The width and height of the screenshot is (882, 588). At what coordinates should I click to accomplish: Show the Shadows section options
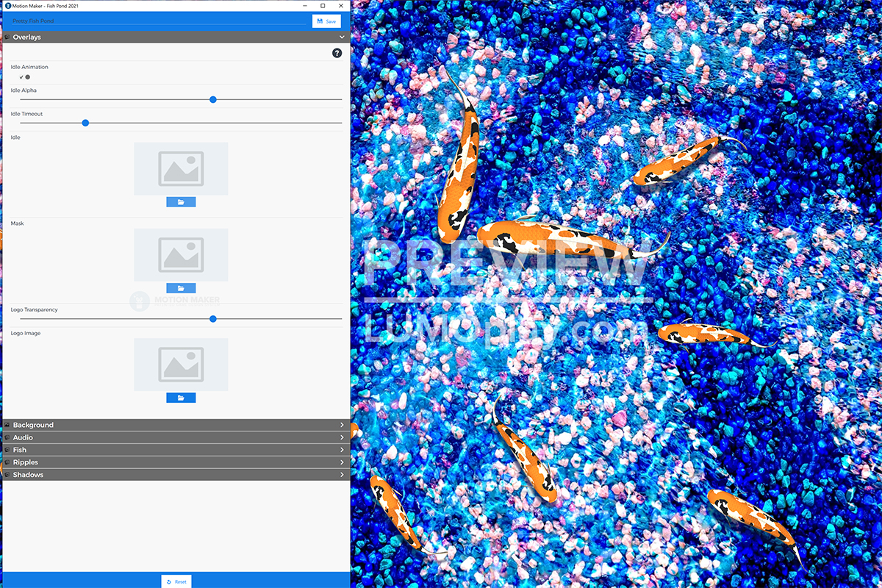point(175,475)
